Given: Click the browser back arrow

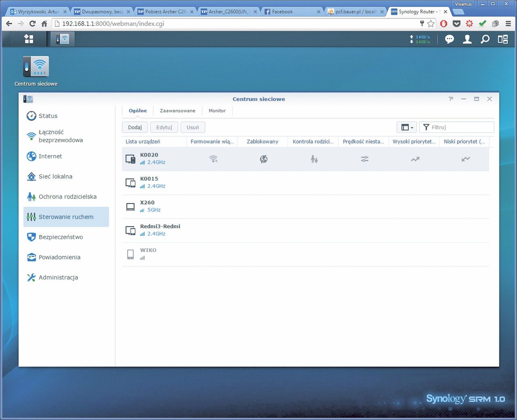Looking at the screenshot, I should point(9,24).
